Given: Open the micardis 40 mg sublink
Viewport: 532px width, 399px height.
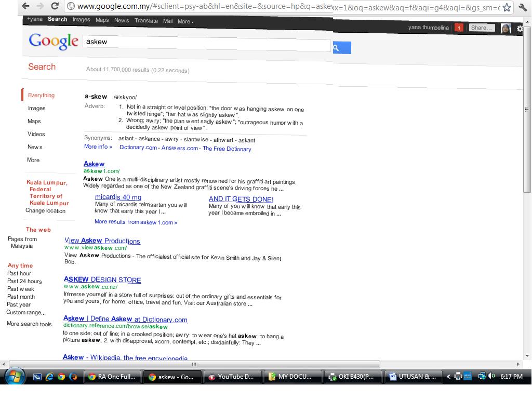Looking at the screenshot, I should [118, 197].
